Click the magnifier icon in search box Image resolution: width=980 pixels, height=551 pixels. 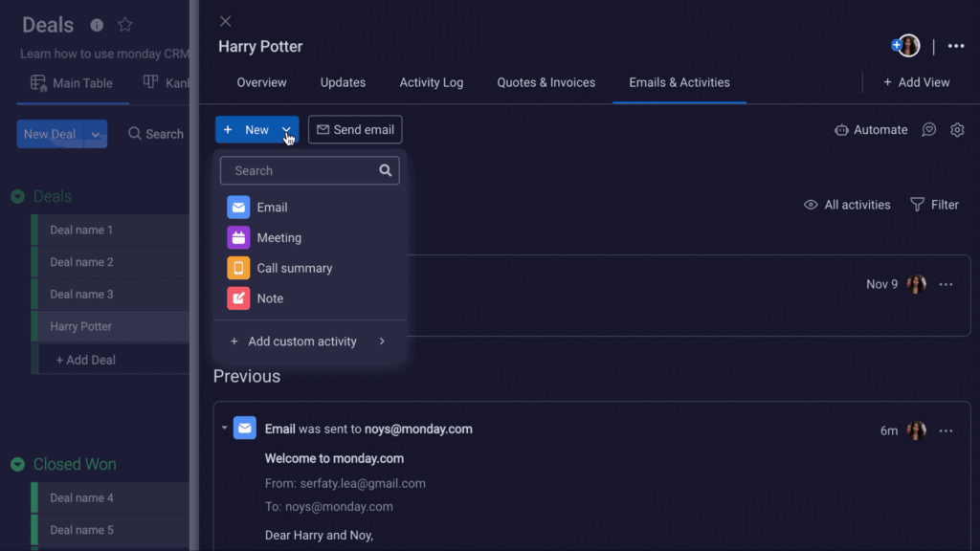(x=385, y=170)
